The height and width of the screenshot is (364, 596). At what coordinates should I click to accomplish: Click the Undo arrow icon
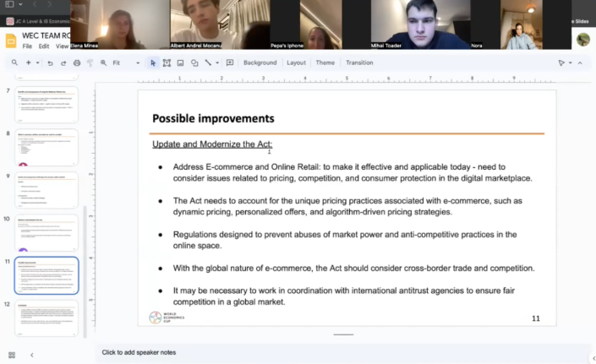[51, 62]
